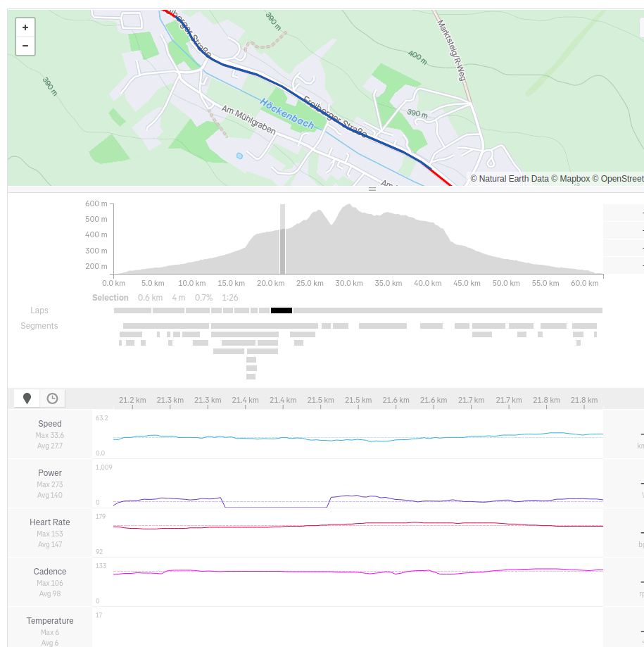Select the first lap bar
This screenshot has height=647, width=644.
pos(132,310)
